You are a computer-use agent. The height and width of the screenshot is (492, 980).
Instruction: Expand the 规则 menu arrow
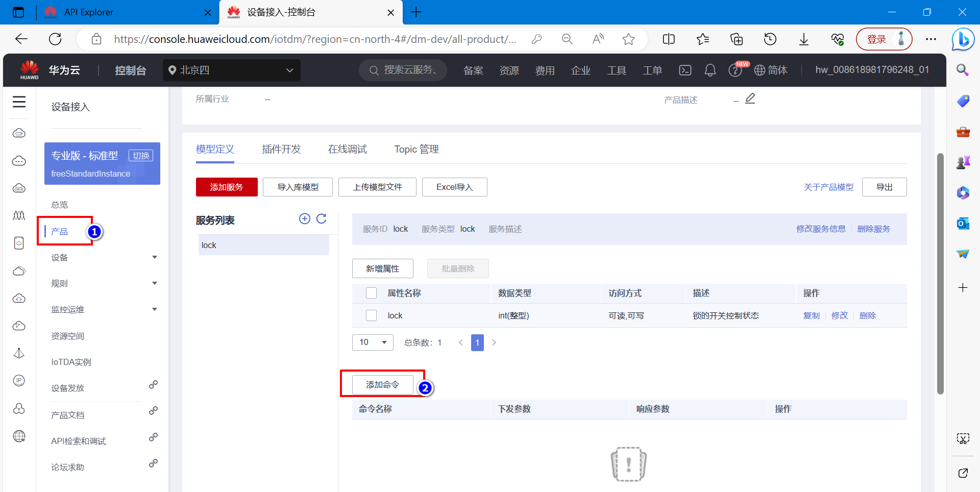(x=155, y=283)
